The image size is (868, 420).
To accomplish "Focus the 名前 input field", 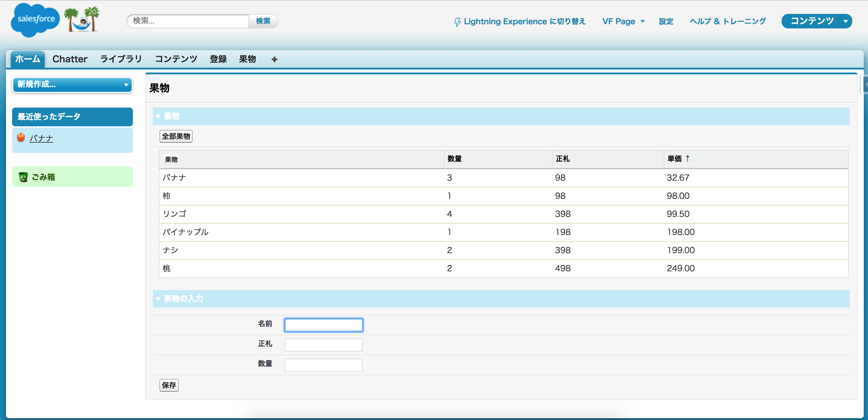I will pyautogui.click(x=323, y=325).
